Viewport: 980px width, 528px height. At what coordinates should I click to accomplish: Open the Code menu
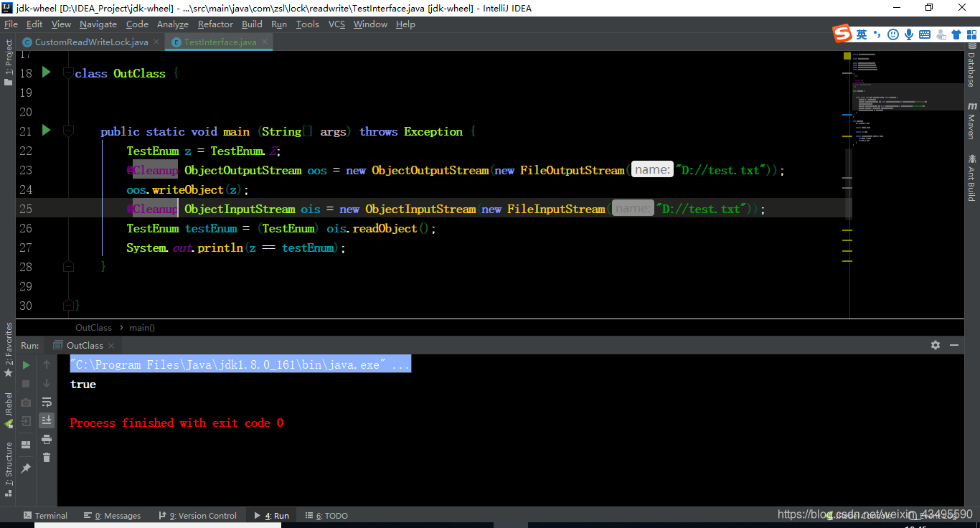pos(137,24)
